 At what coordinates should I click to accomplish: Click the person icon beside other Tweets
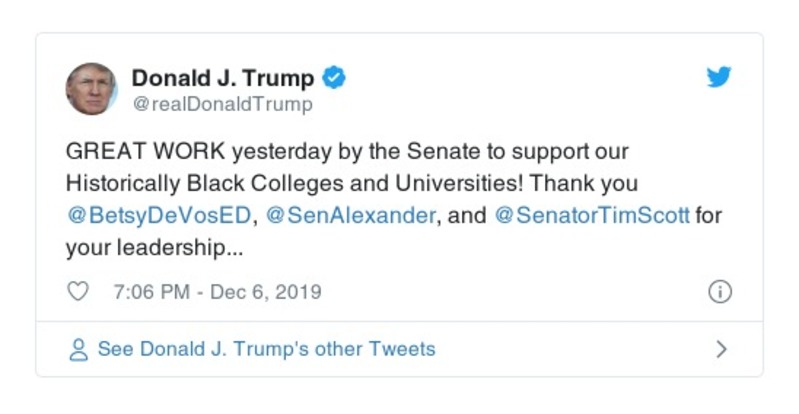point(78,350)
